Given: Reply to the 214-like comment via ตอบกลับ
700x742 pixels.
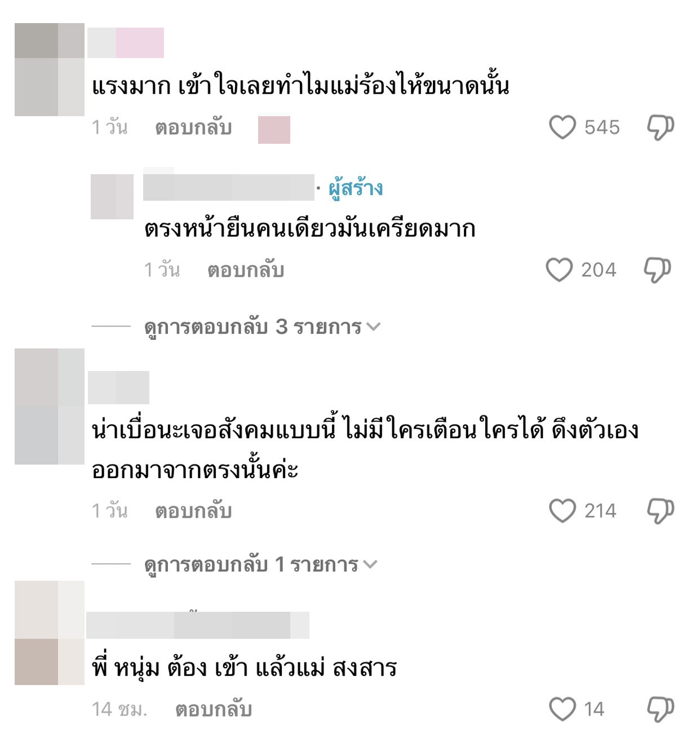Looking at the screenshot, I should (193, 511).
